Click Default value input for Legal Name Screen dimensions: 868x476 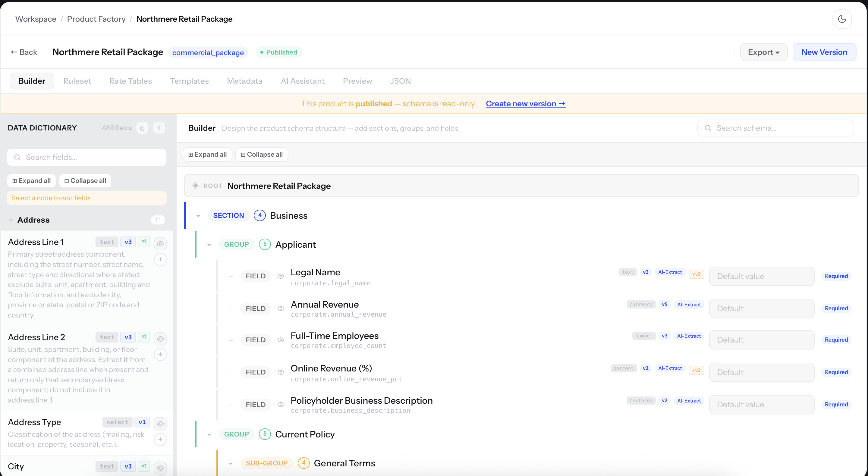point(762,276)
